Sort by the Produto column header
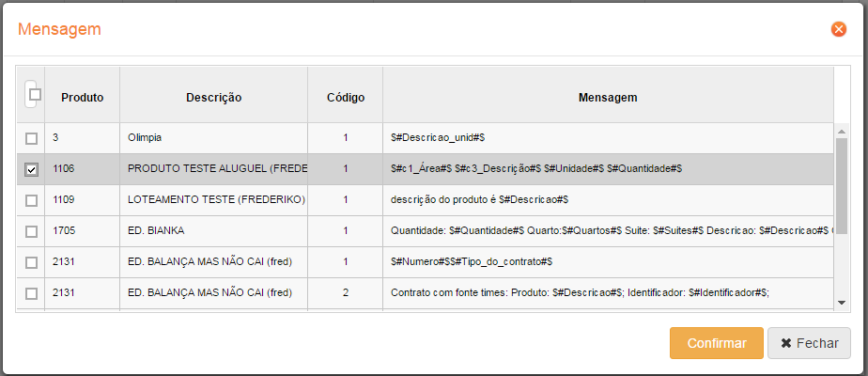 [82, 97]
